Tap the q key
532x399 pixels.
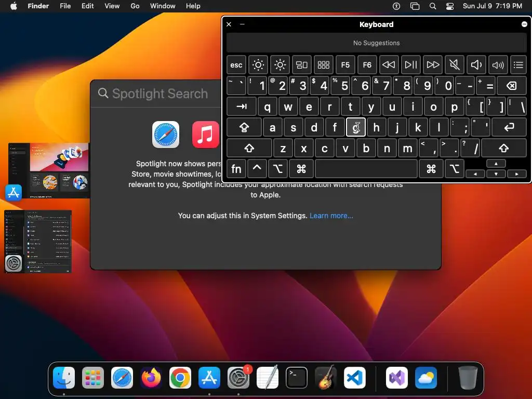268,107
